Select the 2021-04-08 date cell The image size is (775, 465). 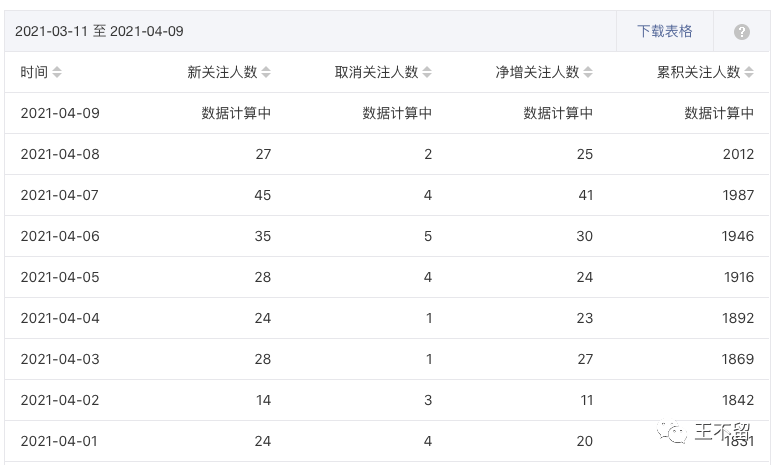[x=60, y=154]
